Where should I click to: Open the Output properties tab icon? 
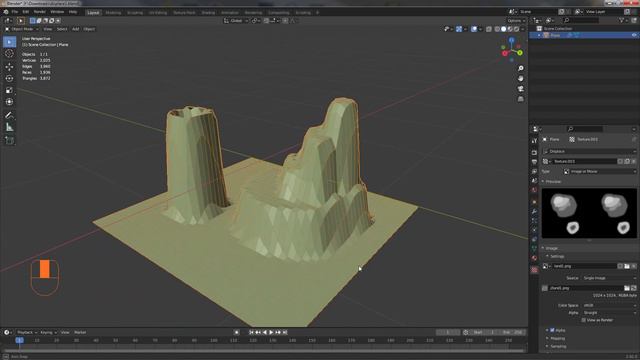click(x=534, y=162)
